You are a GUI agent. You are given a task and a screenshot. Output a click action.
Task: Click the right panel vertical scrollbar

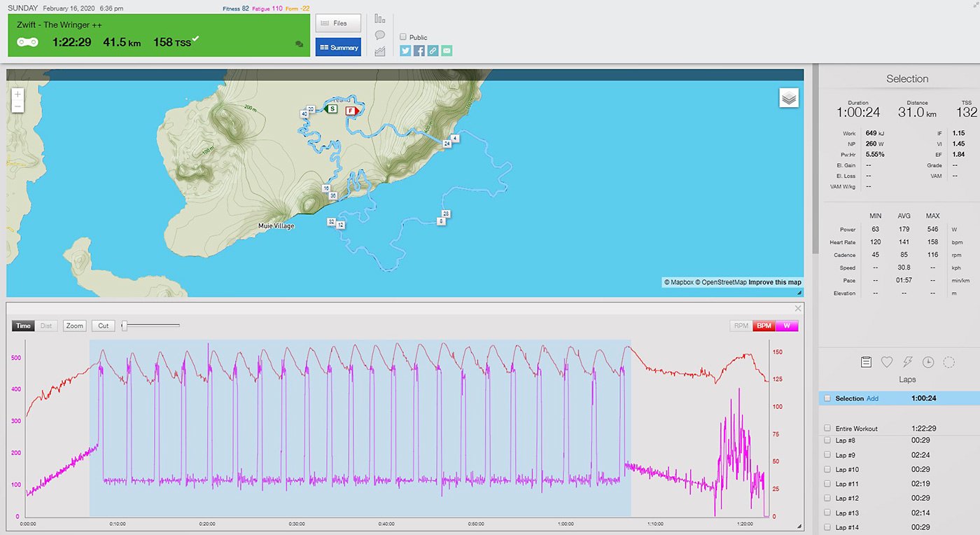815,160
